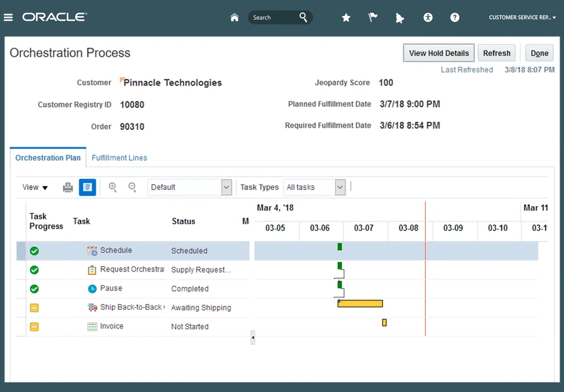Open Favorites star icon
This screenshot has height=392, width=564.
tap(346, 18)
